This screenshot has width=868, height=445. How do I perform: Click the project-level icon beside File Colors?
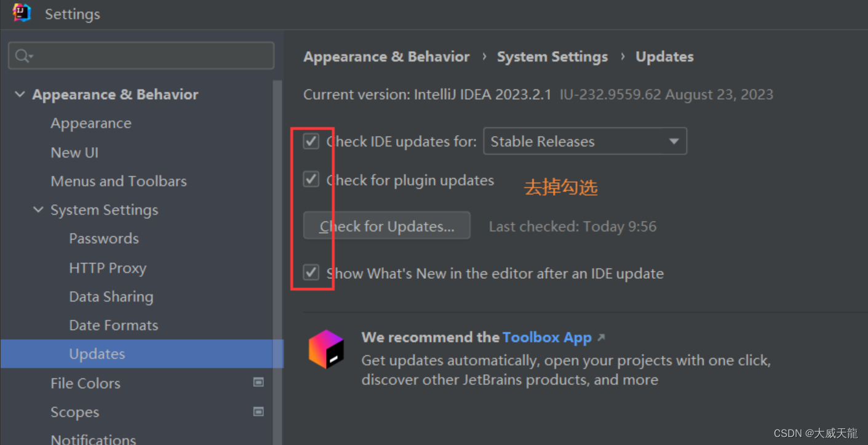(259, 382)
